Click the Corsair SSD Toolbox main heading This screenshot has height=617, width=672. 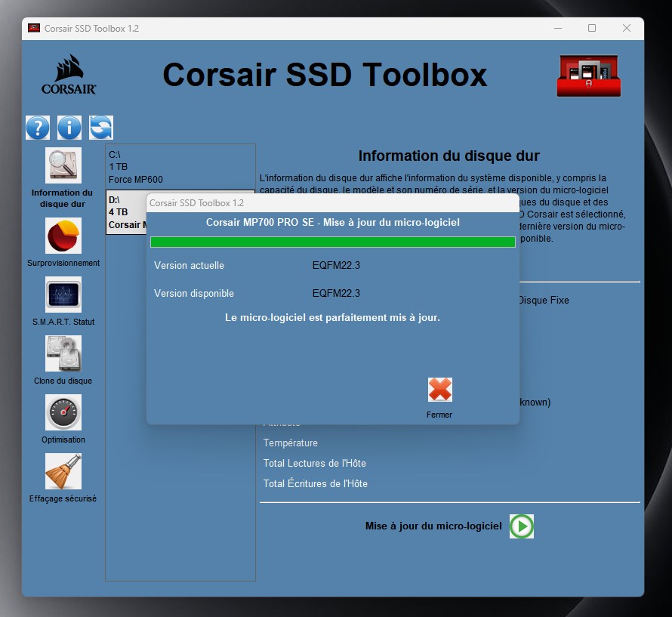point(325,75)
